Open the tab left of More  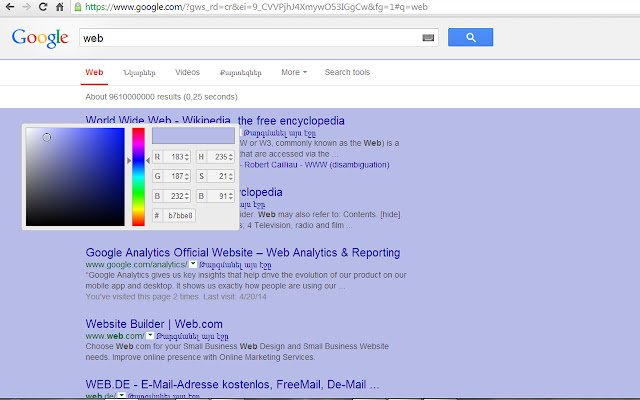click(241, 73)
